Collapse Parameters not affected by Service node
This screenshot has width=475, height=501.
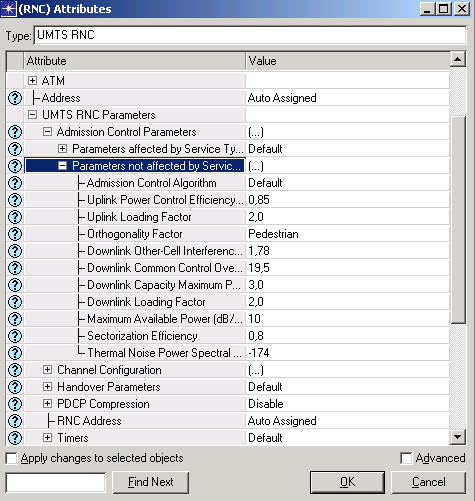pos(62,166)
